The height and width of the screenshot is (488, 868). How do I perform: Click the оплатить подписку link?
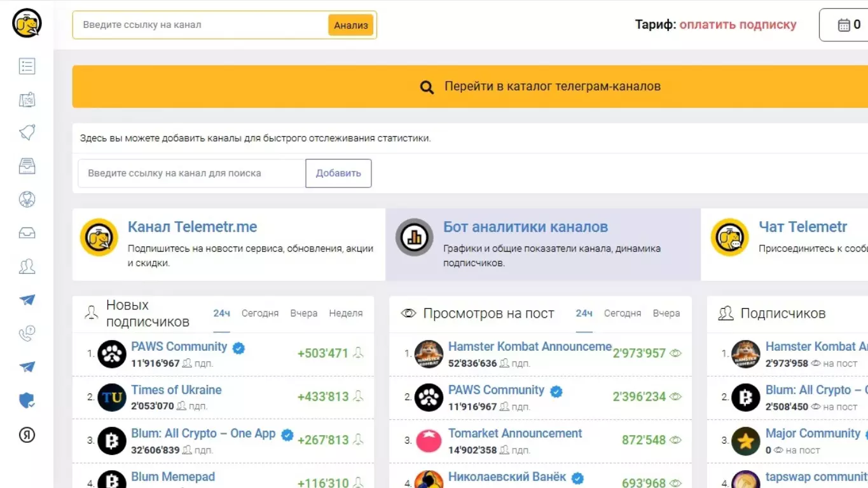738,25
